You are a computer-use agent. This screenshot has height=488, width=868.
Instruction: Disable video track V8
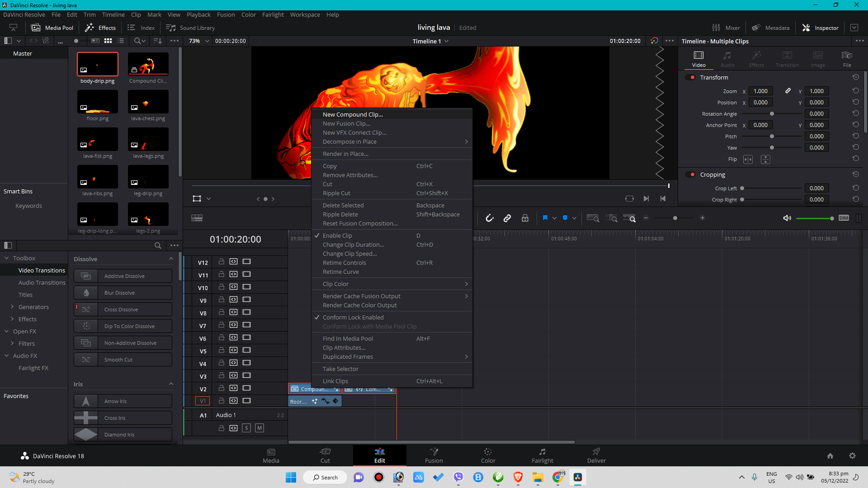(246, 312)
